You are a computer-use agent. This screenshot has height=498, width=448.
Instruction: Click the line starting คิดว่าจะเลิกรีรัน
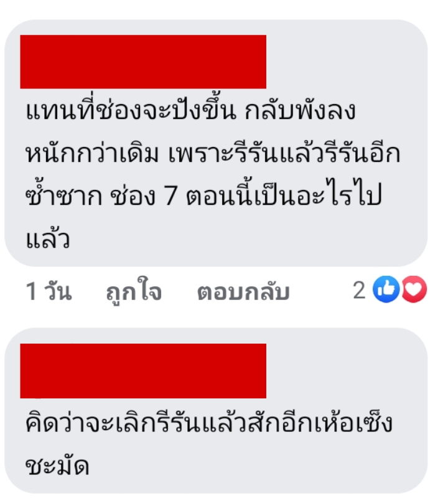pos(209,423)
